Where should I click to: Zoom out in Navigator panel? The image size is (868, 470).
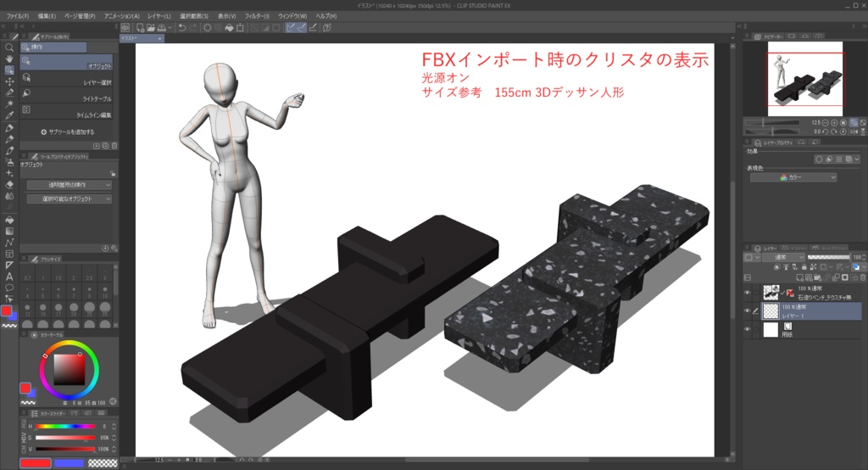[826, 122]
